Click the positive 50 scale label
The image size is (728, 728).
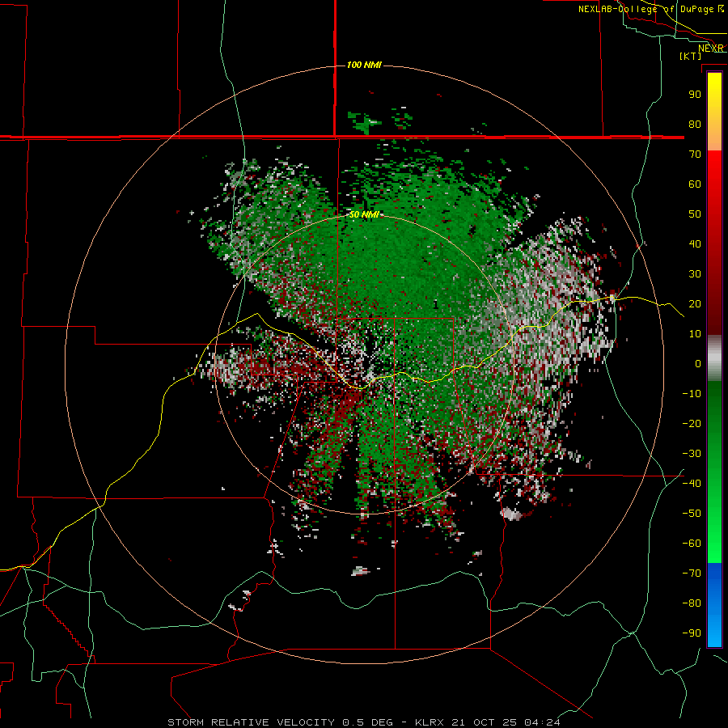[695, 214]
